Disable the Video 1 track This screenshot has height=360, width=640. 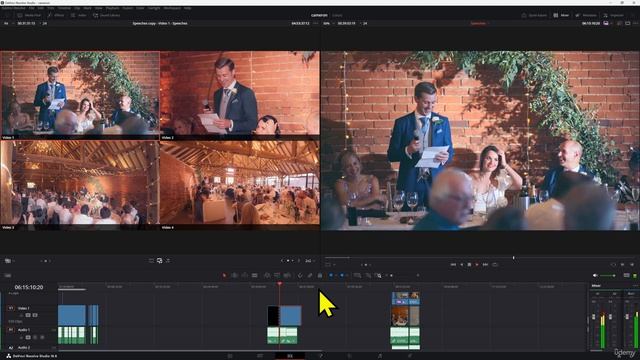[35, 315]
